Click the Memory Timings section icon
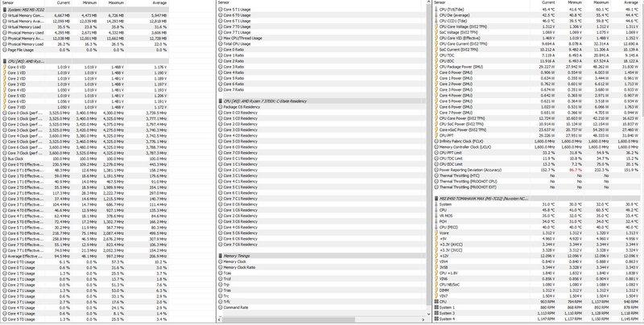This screenshot has width=644, height=325. [x=221, y=256]
